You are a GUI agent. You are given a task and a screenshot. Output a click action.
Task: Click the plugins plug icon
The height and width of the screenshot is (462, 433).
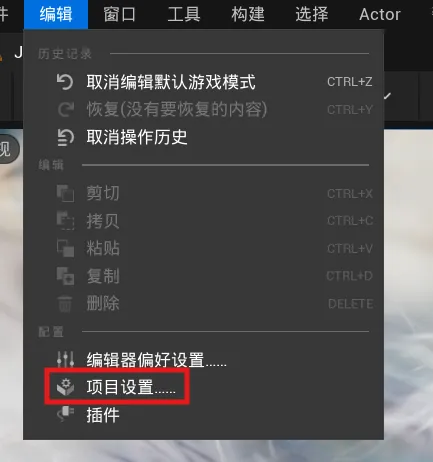(65, 414)
